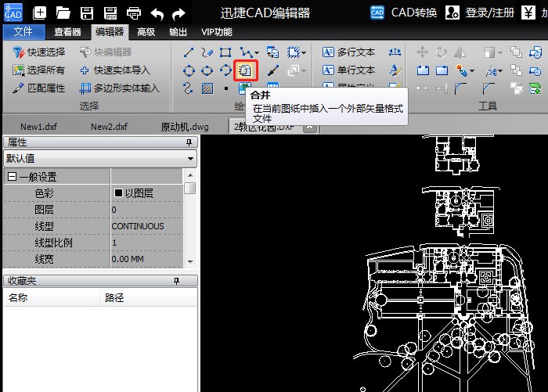548x392 pixels.
Task: Click the insert block icon
Action: (272, 52)
